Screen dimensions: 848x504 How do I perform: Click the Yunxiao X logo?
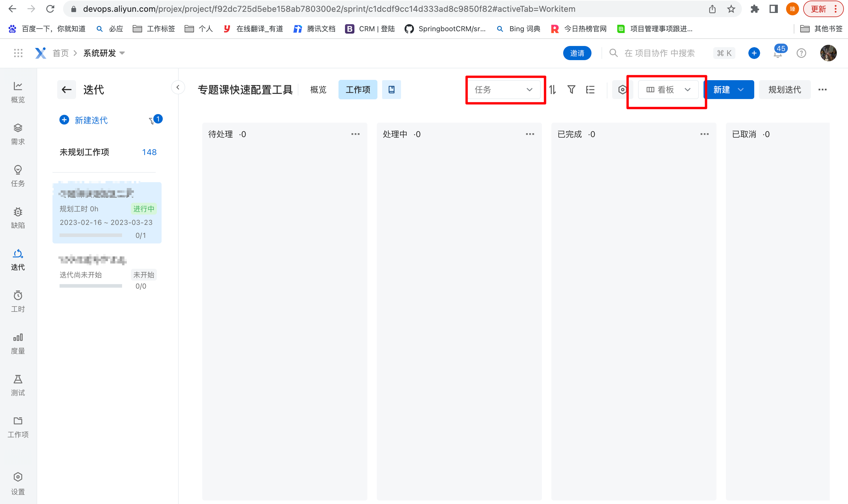tap(40, 53)
